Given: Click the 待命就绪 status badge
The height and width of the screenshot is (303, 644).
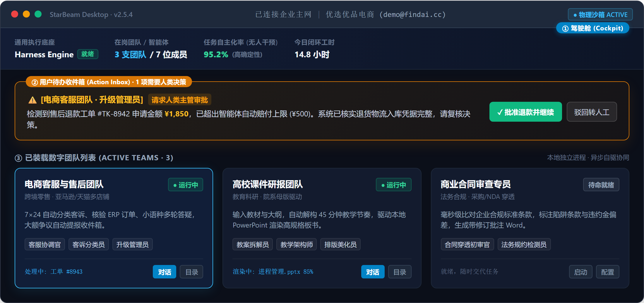Looking at the screenshot, I should click(601, 185).
